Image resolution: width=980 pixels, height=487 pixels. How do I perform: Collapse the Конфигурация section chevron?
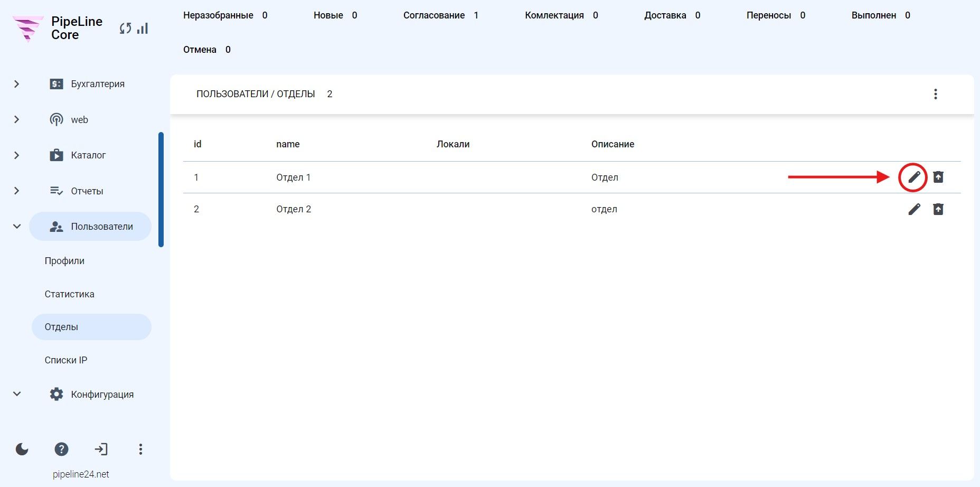pos(17,394)
